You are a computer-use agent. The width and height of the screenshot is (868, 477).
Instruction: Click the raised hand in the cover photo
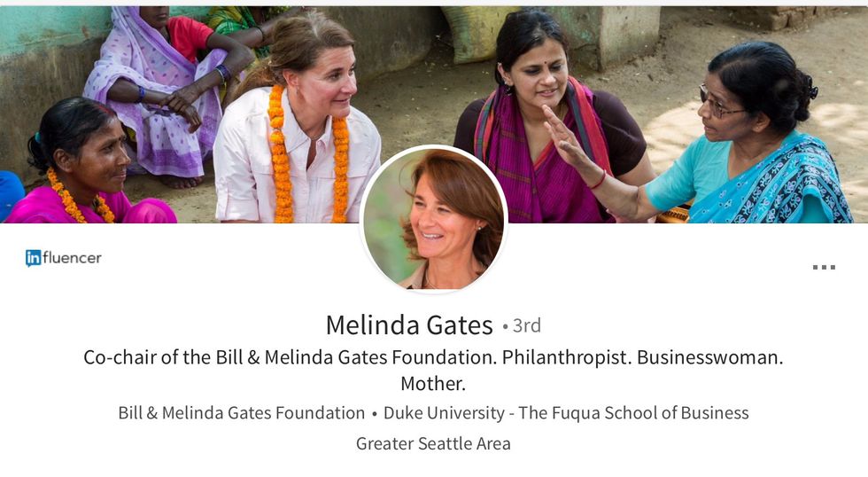pyautogui.click(x=562, y=133)
